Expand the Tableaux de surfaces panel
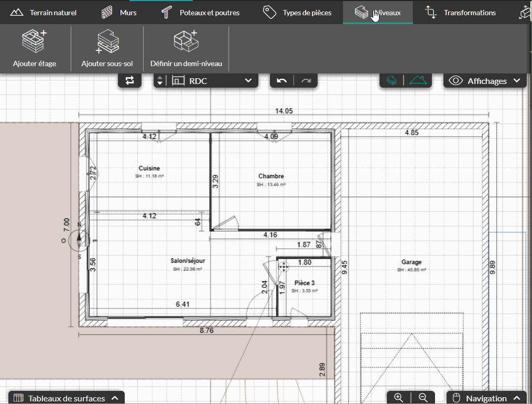The image size is (532, 404). [66, 398]
